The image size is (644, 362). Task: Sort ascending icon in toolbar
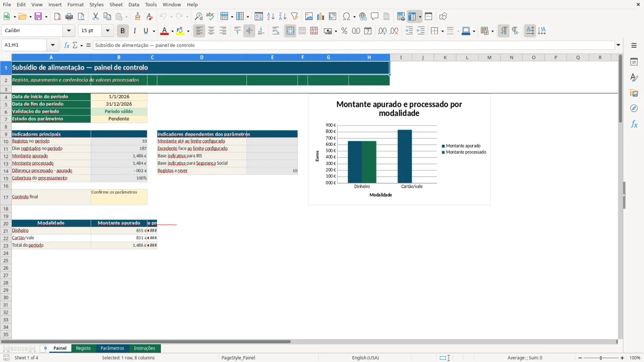pos(271,17)
